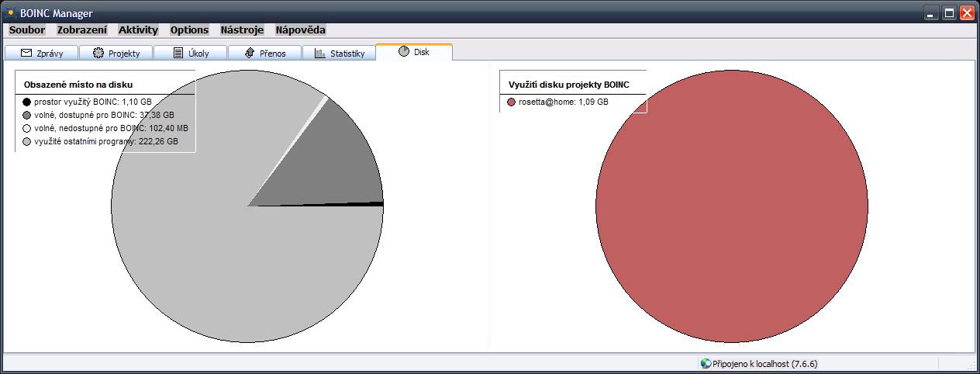980x374 pixels.
Task: Click 'Připojeno k localhost (7.6.6)' status text
Action: [x=765, y=363]
